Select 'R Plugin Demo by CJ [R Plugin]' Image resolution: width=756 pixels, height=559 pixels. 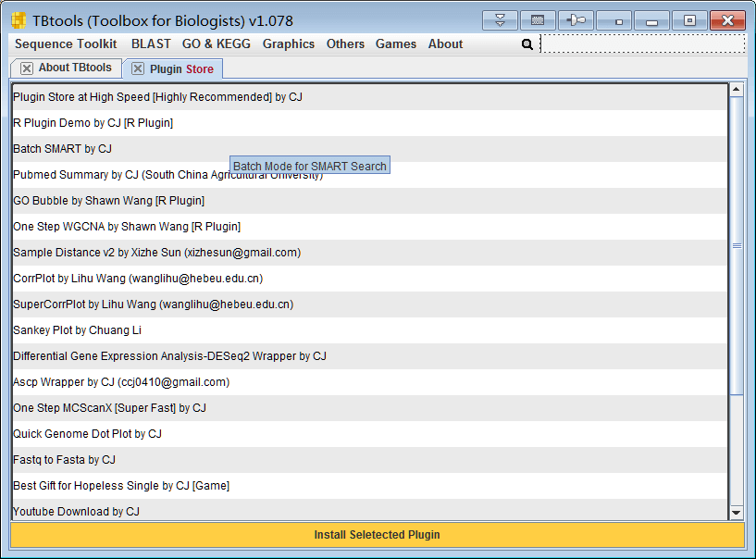(370, 123)
